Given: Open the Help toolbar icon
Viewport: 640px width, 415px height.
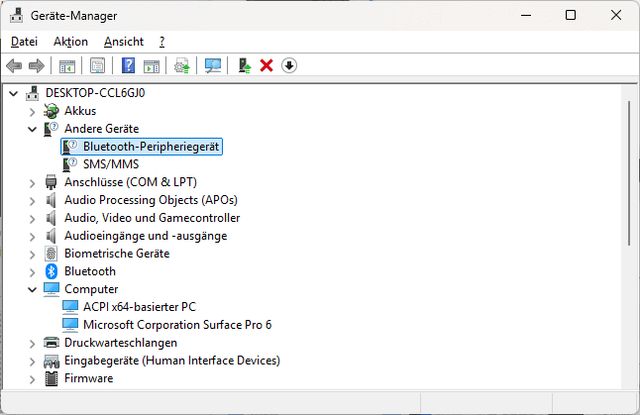Looking at the screenshot, I should tap(128, 66).
